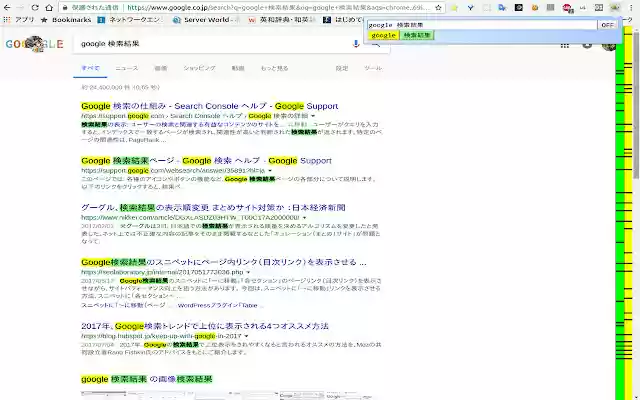Open the 'google 検索結果 の画像検索結果' link
Screen dimensions: 640x400
[147, 379]
